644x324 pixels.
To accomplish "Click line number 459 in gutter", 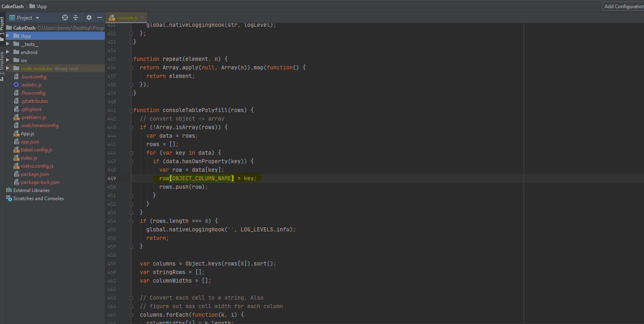I will 111,264.
